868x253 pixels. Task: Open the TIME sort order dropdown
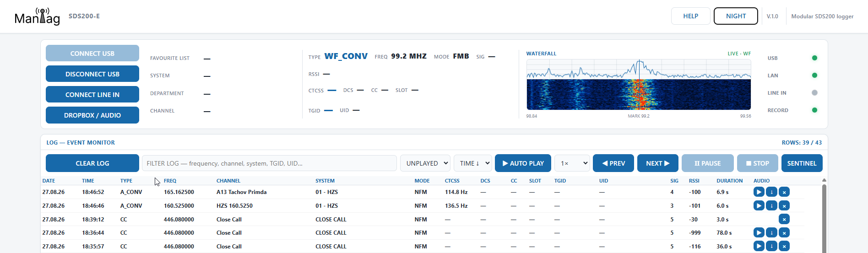(x=473, y=163)
